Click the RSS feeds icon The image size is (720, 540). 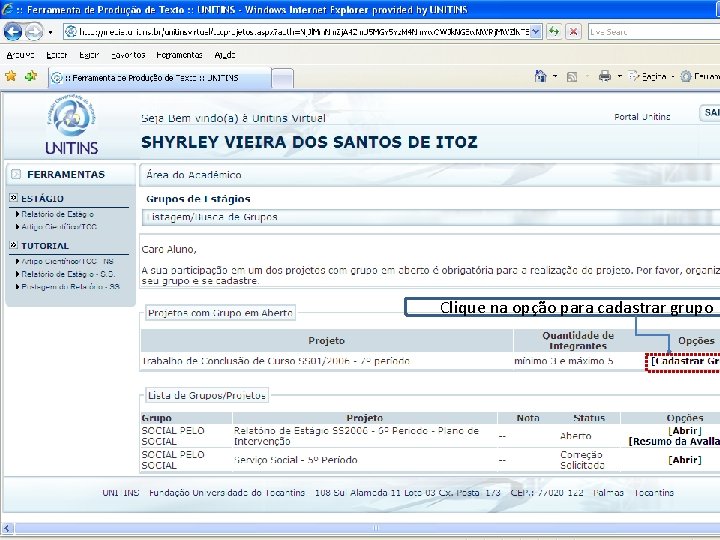coord(572,77)
